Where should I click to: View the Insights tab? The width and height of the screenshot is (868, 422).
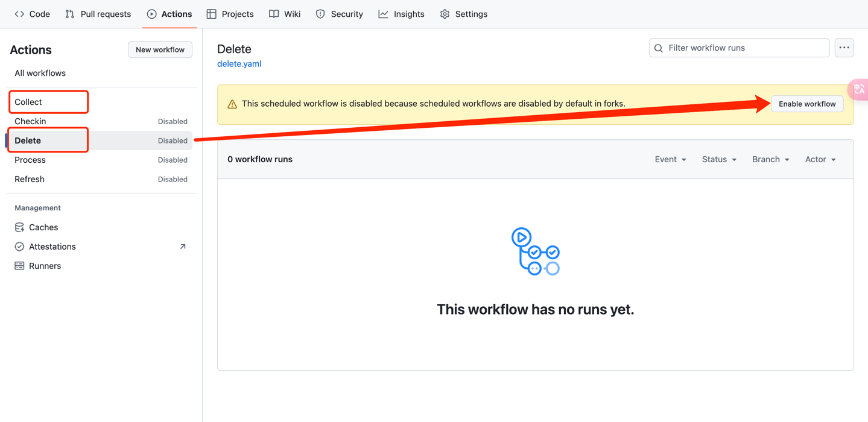pyautogui.click(x=401, y=14)
